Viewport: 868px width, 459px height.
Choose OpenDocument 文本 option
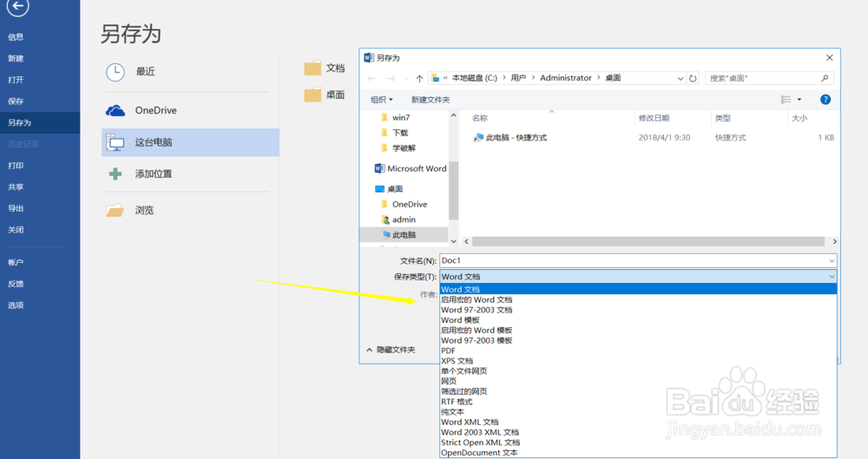pos(638,452)
